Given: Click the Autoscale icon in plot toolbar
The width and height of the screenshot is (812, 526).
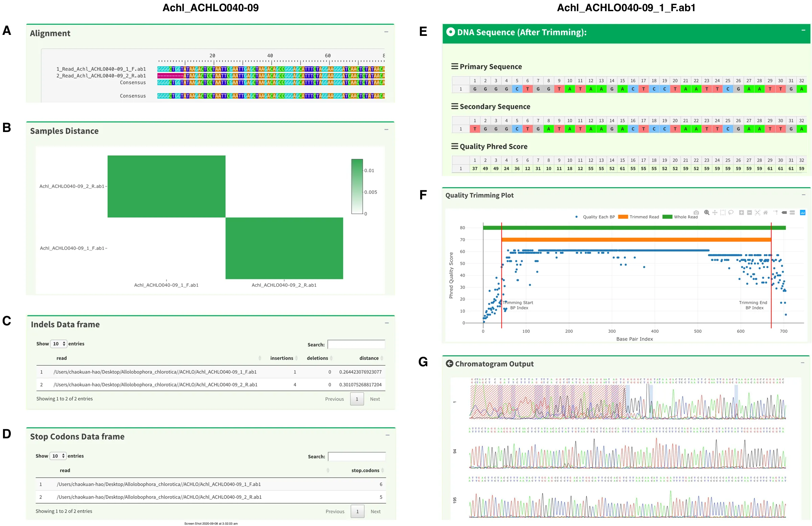Looking at the screenshot, I should point(758,213).
